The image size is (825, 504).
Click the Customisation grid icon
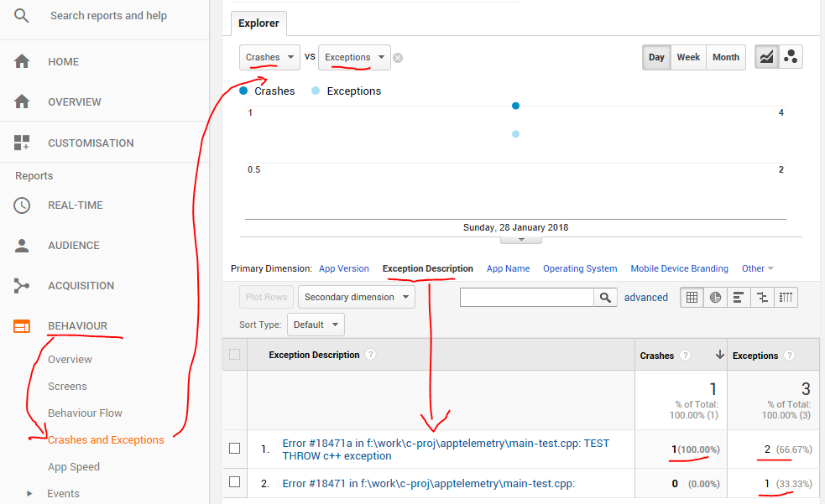point(22,143)
